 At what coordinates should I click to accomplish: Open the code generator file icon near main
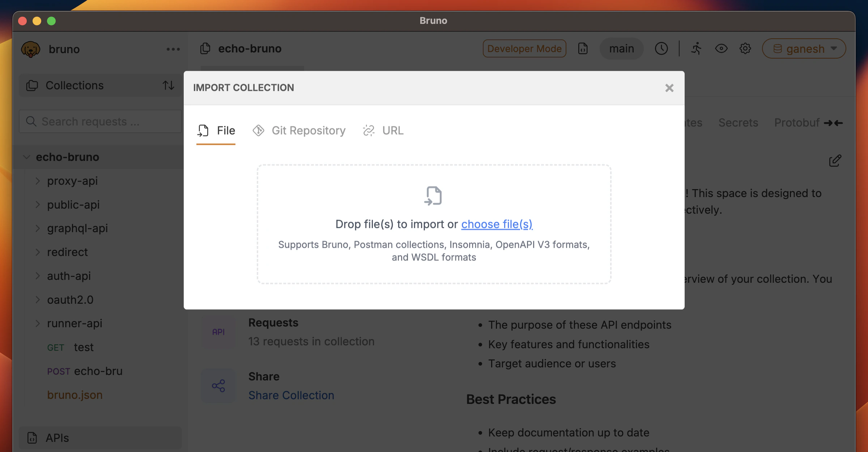click(583, 48)
